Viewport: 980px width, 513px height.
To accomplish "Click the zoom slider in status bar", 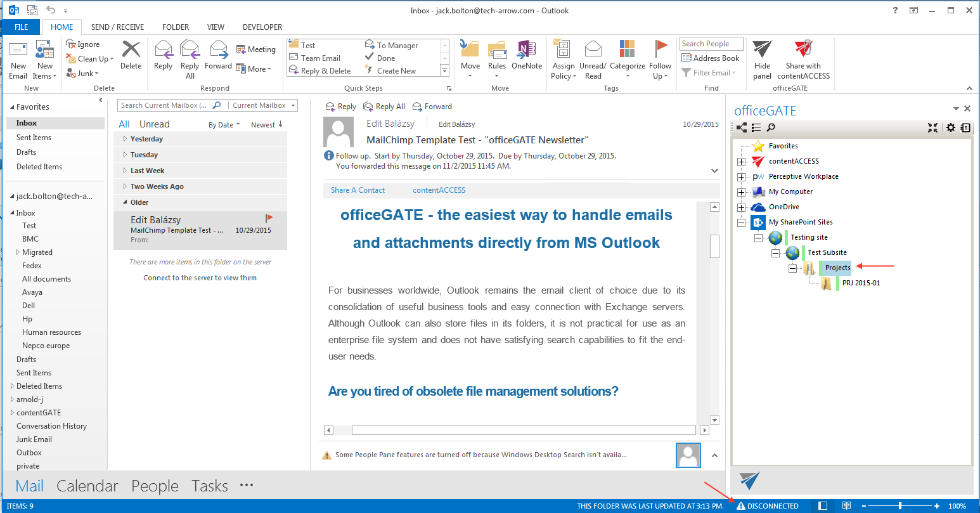I will [x=900, y=506].
